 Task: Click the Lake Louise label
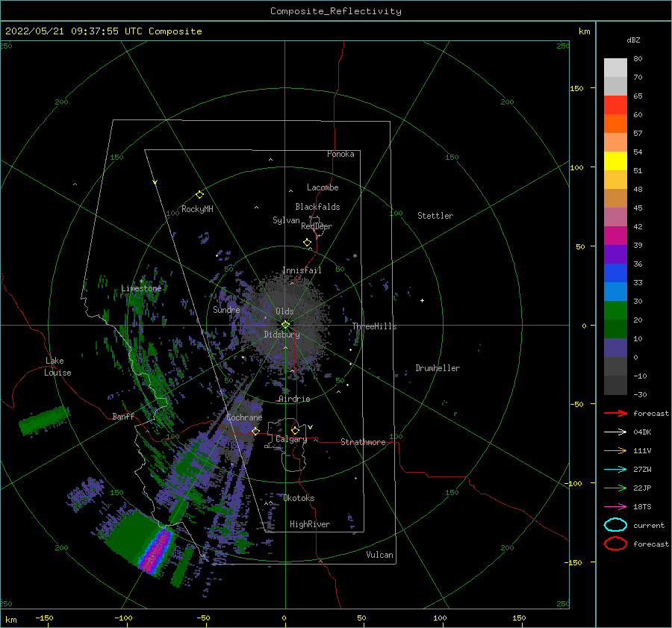57,367
